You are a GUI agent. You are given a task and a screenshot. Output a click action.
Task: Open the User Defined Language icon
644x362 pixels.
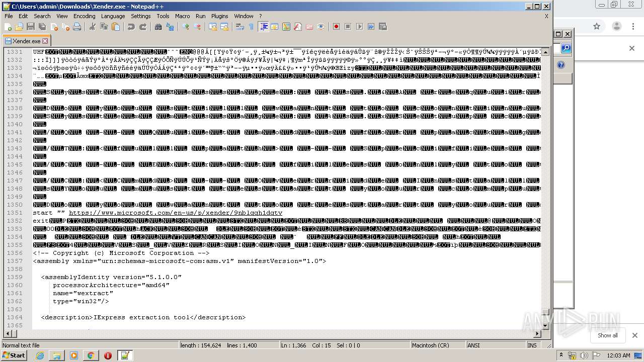[x=275, y=27]
